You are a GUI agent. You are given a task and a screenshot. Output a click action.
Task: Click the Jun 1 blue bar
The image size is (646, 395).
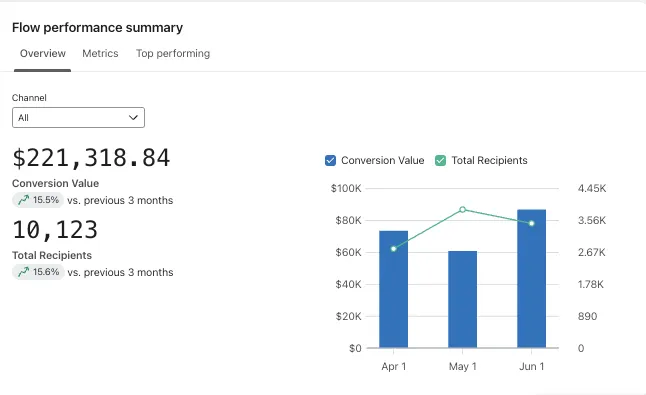(531, 278)
